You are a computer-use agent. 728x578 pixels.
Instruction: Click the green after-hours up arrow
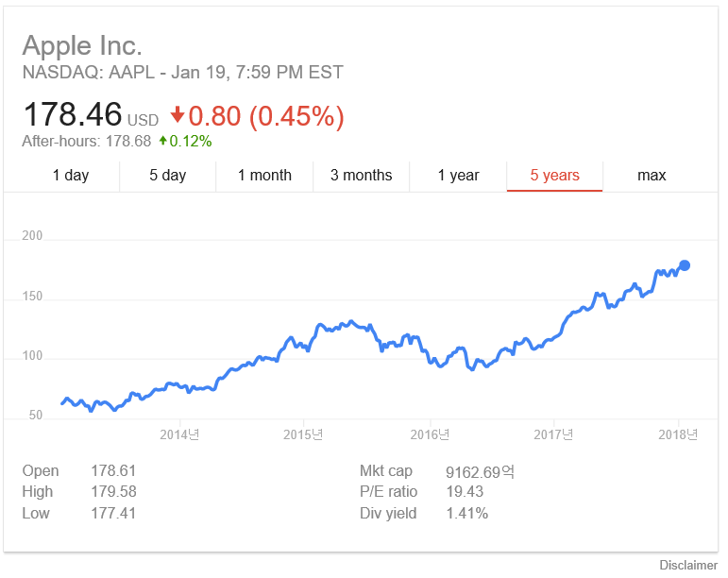click(x=162, y=140)
